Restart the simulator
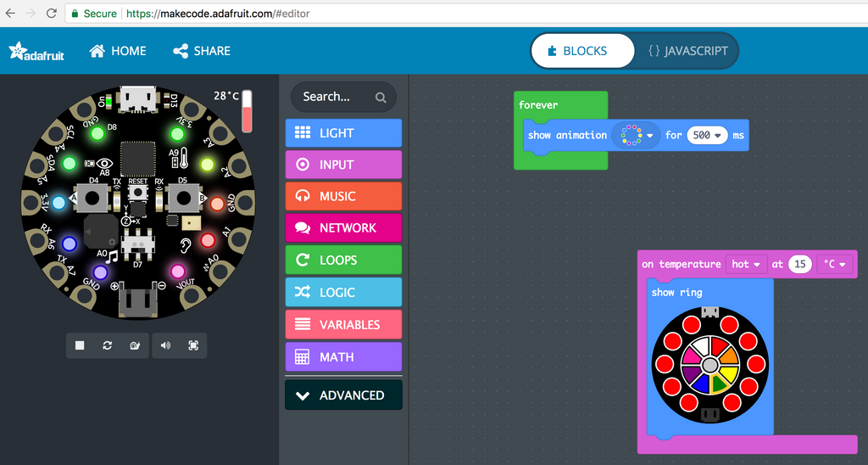Viewport: 868px width, 465px height. (108, 345)
